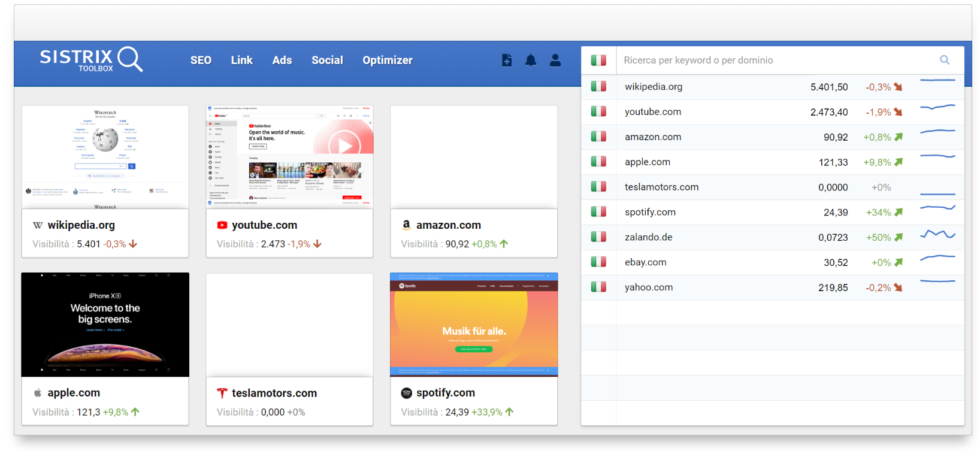Click the sparkline chart for zalando.de

click(938, 234)
